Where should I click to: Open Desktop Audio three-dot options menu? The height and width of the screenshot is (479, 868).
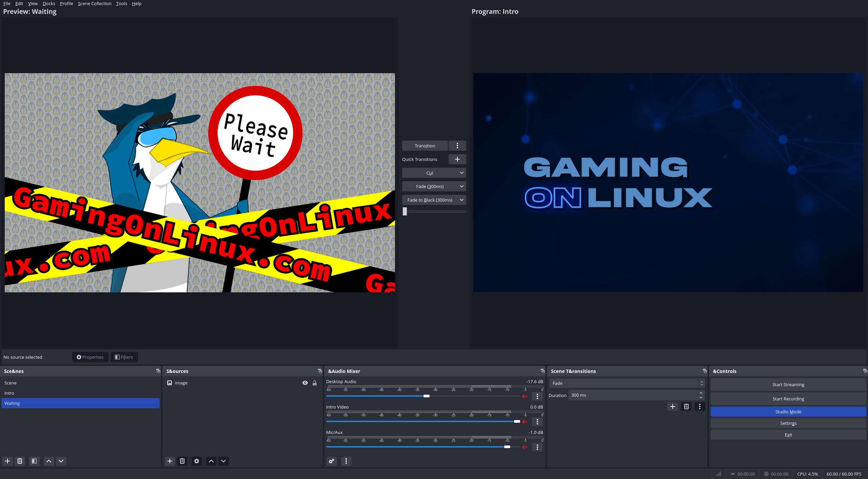coord(537,396)
